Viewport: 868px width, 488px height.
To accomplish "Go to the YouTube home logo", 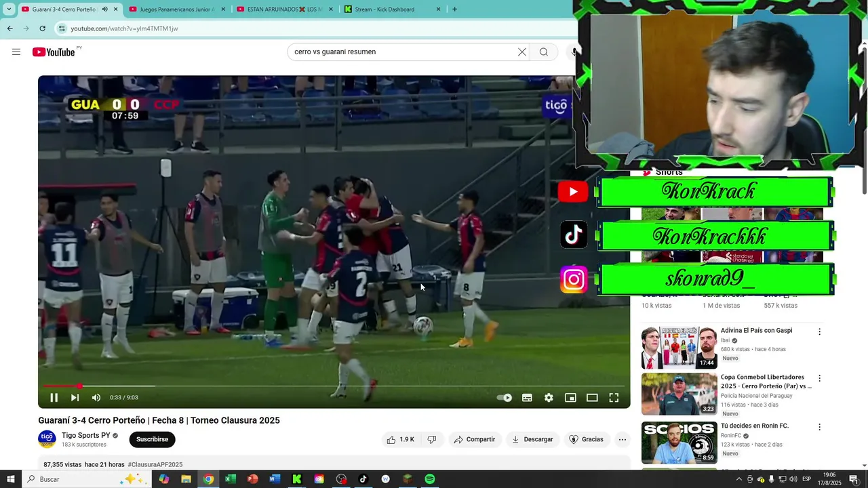I will (x=54, y=52).
